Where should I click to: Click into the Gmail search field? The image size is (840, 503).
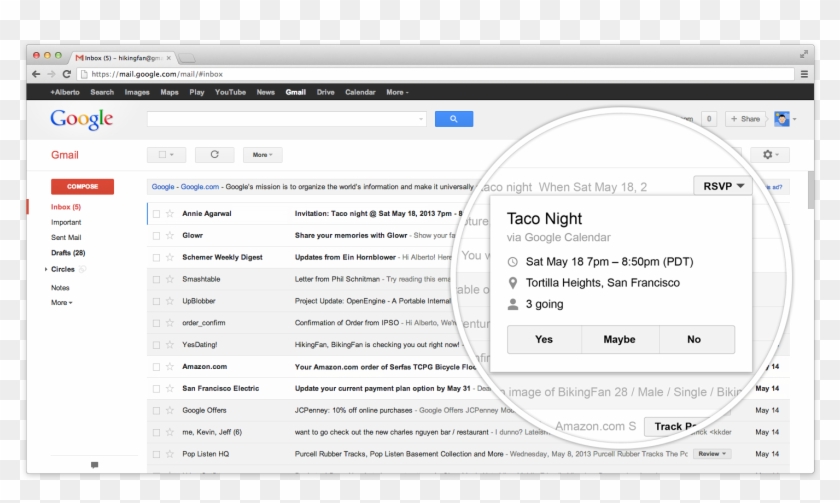287,119
